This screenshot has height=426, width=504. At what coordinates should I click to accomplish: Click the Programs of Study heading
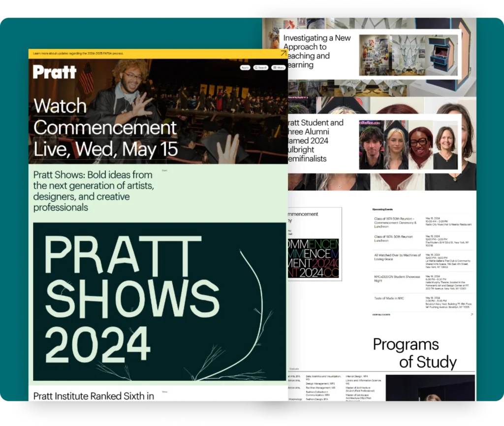[x=414, y=353]
